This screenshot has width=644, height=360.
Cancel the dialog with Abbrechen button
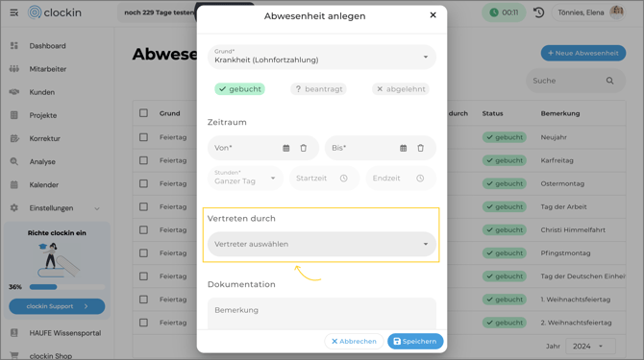354,341
